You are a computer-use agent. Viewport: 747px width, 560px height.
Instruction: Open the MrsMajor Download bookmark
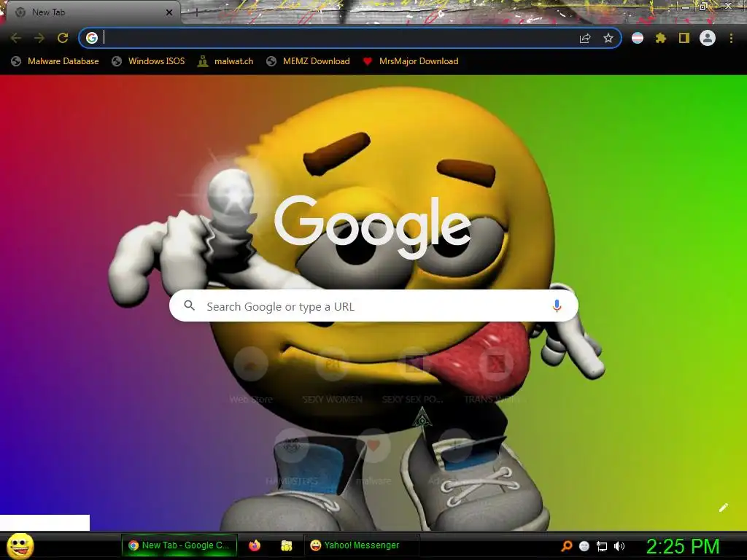[x=411, y=61]
